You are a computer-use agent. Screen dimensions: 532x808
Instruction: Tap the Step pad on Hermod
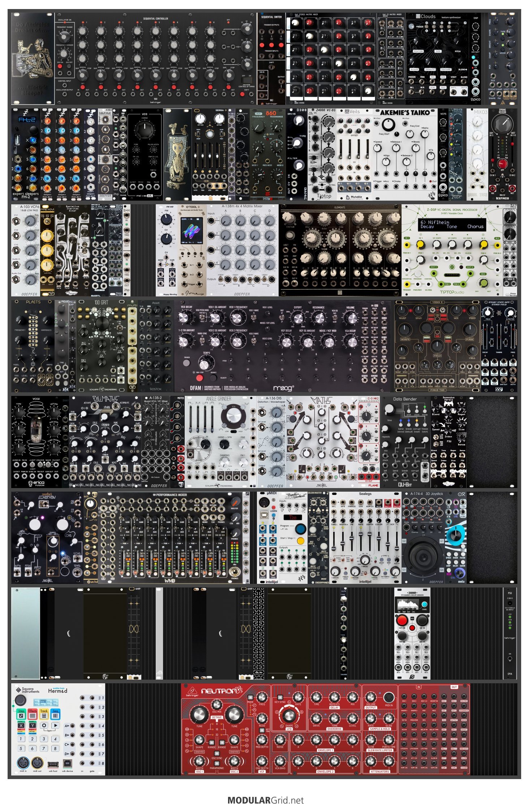(x=21, y=714)
